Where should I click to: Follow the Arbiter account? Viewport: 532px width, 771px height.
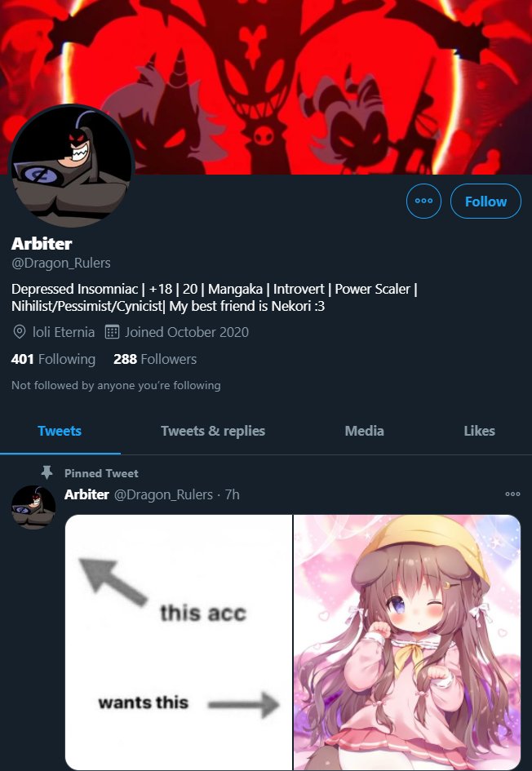pyautogui.click(x=485, y=201)
